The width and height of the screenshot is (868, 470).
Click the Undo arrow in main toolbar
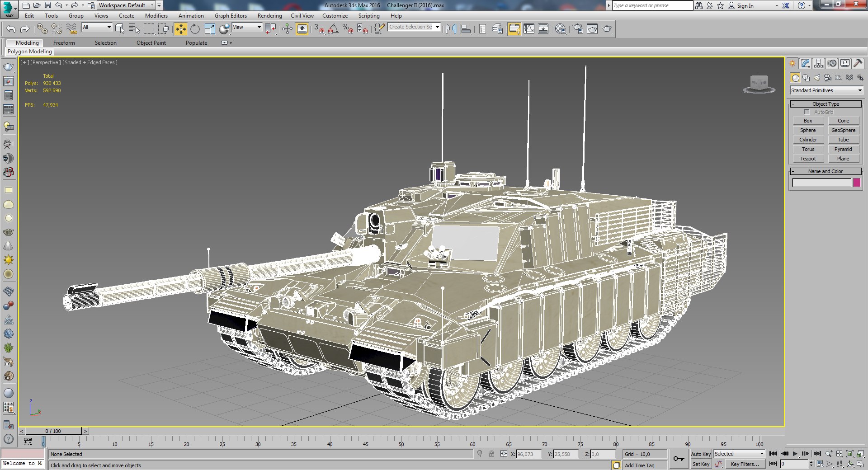(x=11, y=29)
